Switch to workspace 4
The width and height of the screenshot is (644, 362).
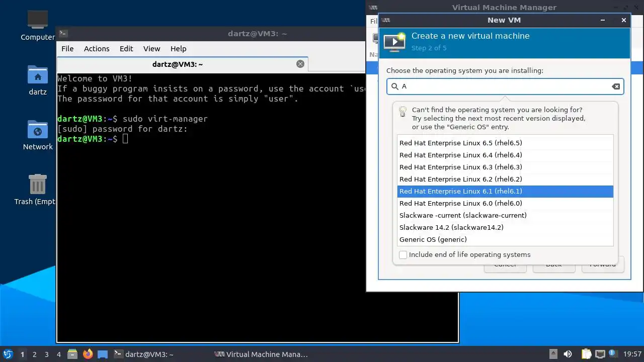tap(58, 354)
